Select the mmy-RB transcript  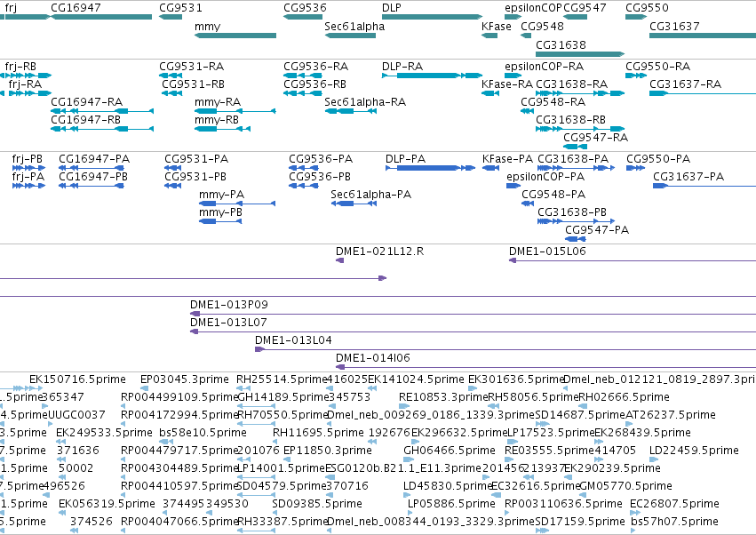pyautogui.click(x=222, y=129)
